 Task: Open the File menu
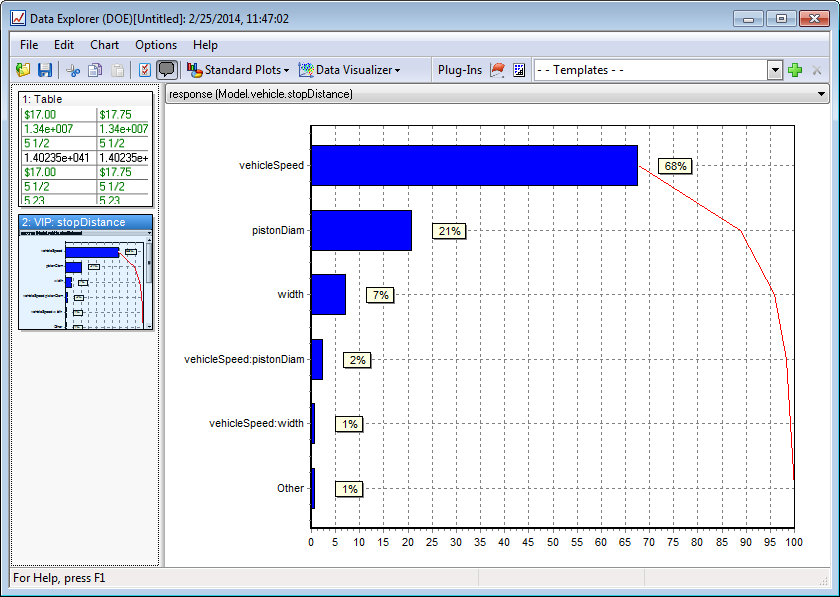(x=29, y=45)
